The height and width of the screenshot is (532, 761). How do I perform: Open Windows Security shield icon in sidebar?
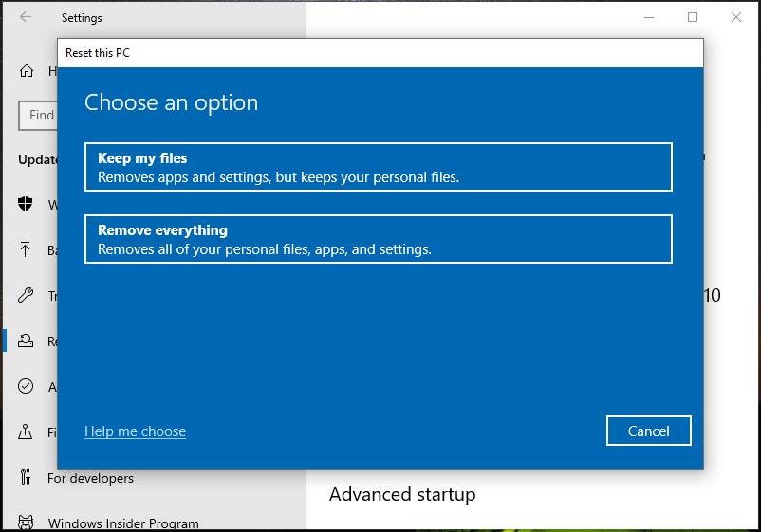[26, 204]
